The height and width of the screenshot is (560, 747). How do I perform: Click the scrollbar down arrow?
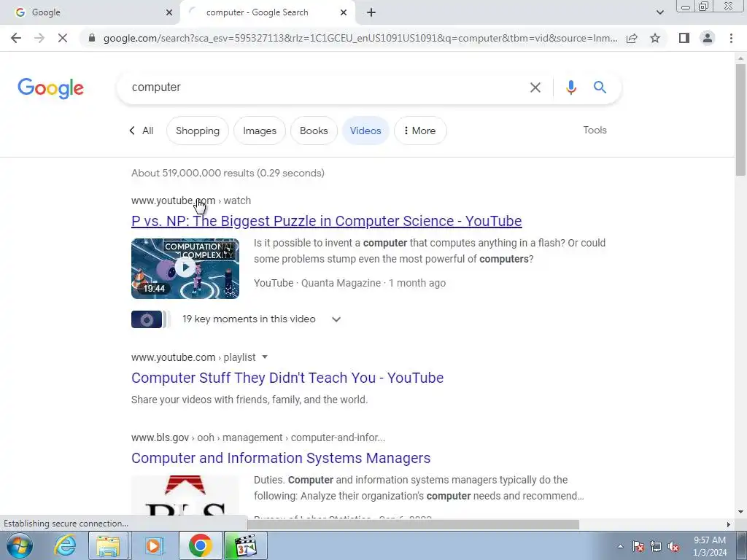pos(740,513)
